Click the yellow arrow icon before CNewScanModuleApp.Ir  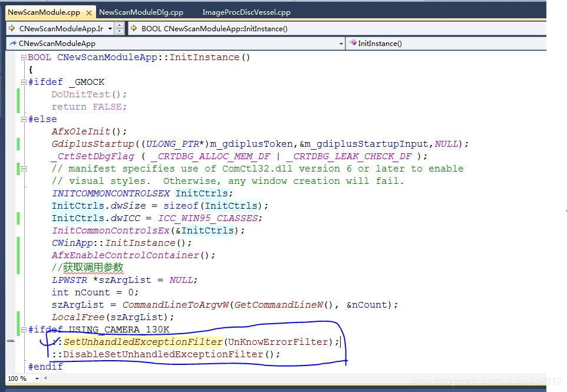click(x=12, y=28)
